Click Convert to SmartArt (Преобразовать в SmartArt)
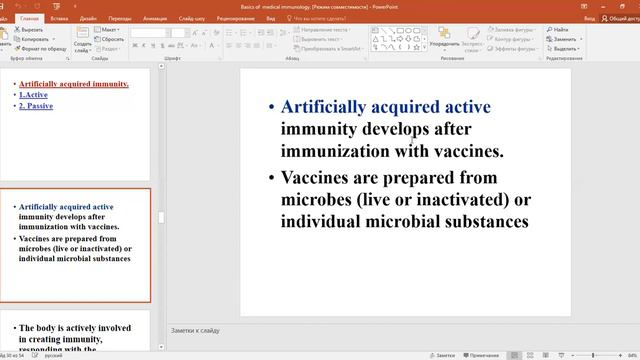Viewport: 640px width, 360px height. 328,49
